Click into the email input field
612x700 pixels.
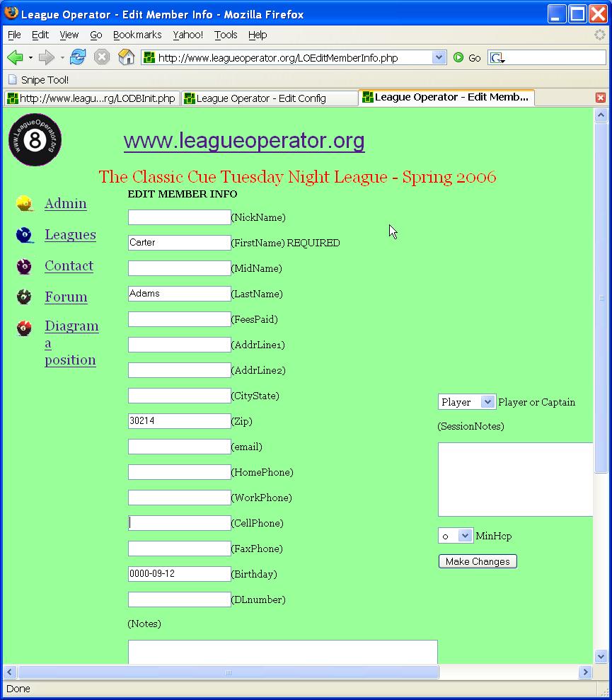pos(179,447)
